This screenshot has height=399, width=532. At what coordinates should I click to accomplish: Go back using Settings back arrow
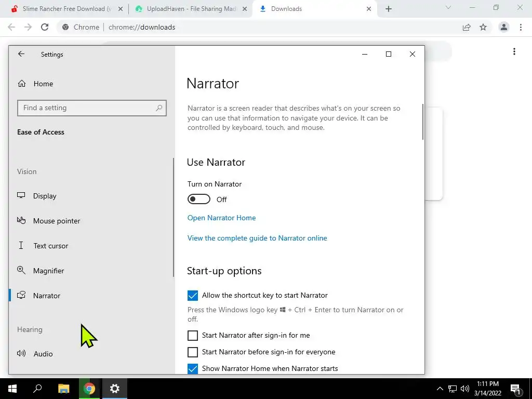click(x=21, y=54)
